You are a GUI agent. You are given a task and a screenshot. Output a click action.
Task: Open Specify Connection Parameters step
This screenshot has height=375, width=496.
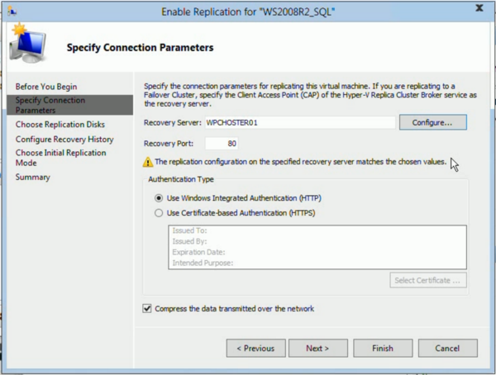click(x=70, y=105)
